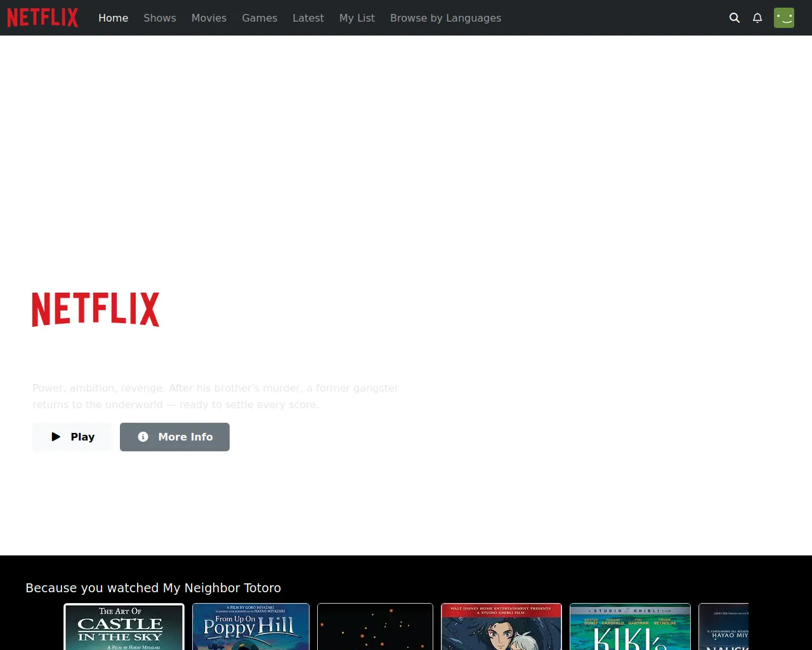812x650 pixels.
Task: Click the More Info button
Action: (x=174, y=437)
